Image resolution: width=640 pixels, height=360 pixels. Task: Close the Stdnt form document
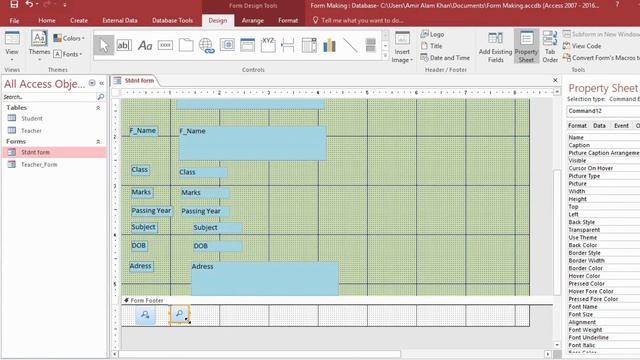click(555, 80)
